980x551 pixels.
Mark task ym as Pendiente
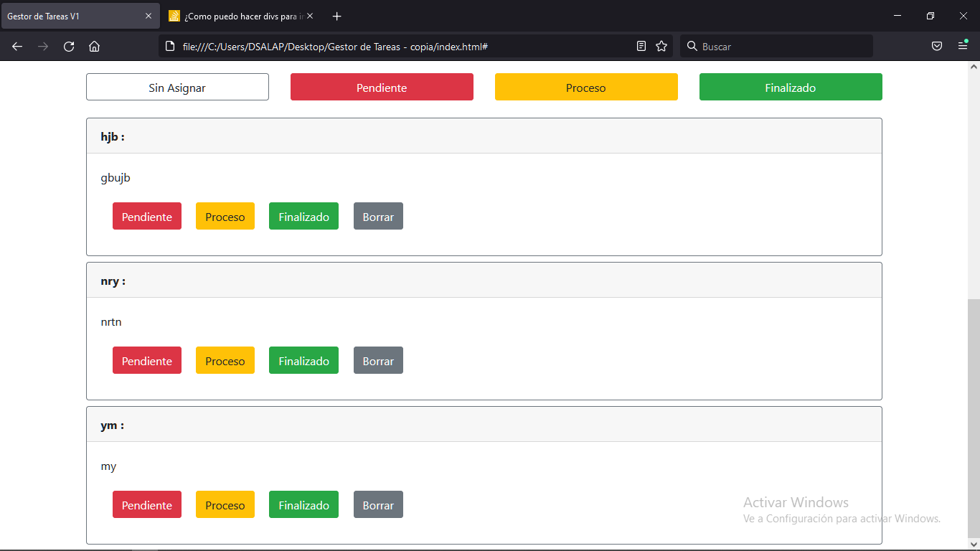click(147, 505)
